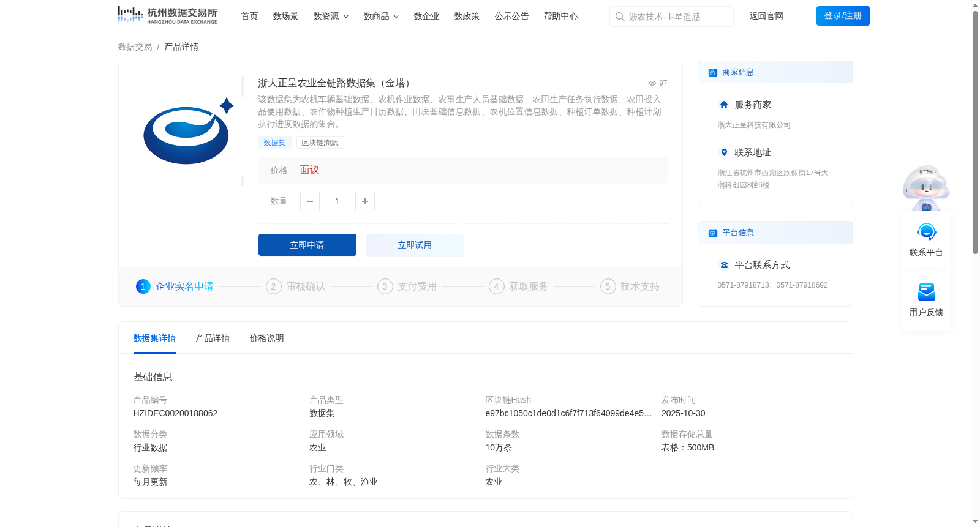Click the robot assistant mascot
The width and height of the screenshot is (980, 527).
(926, 188)
